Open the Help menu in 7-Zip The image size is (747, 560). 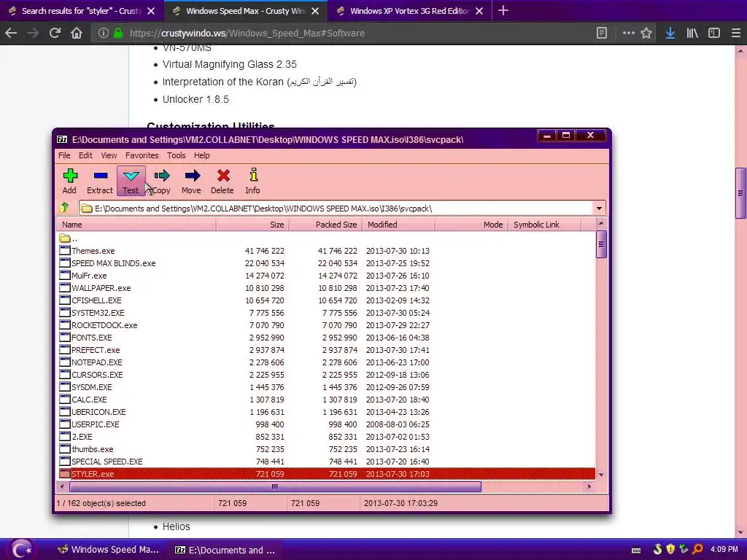pos(201,155)
